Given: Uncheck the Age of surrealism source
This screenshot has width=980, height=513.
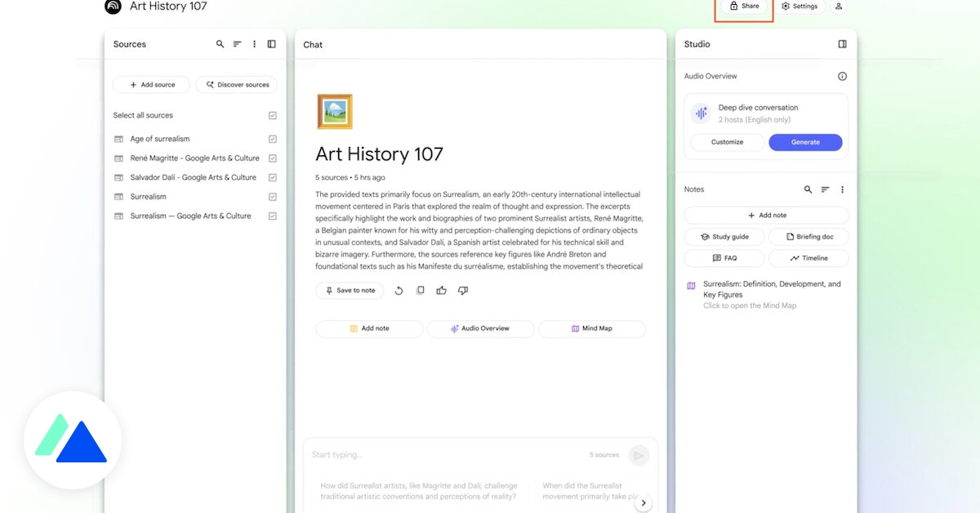Looking at the screenshot, I should 273,138.
